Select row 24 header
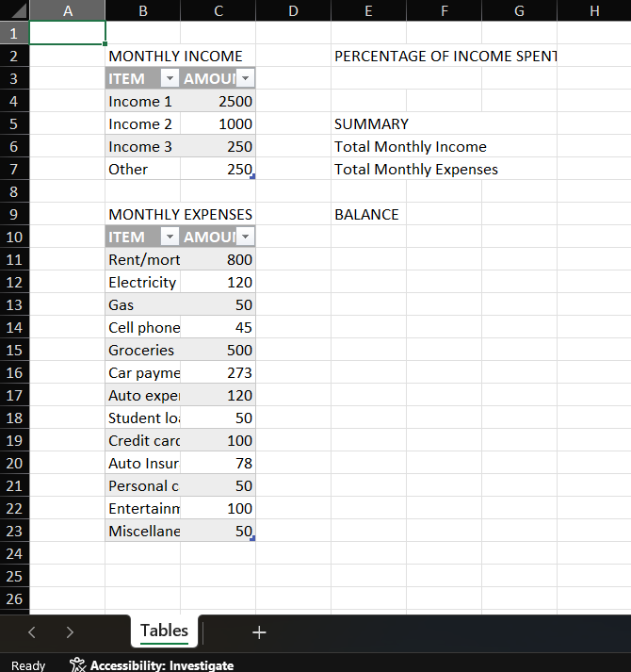This screenshot has width=631, height=672. tap(14, 553)
